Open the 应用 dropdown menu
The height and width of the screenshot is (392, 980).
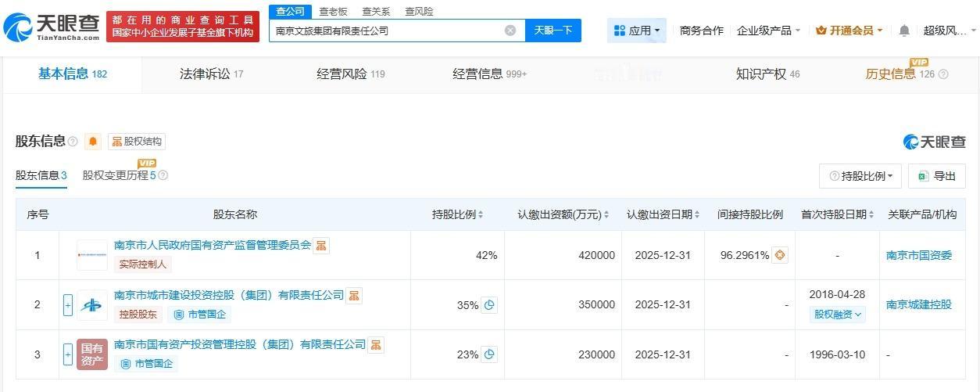point(637,31)
